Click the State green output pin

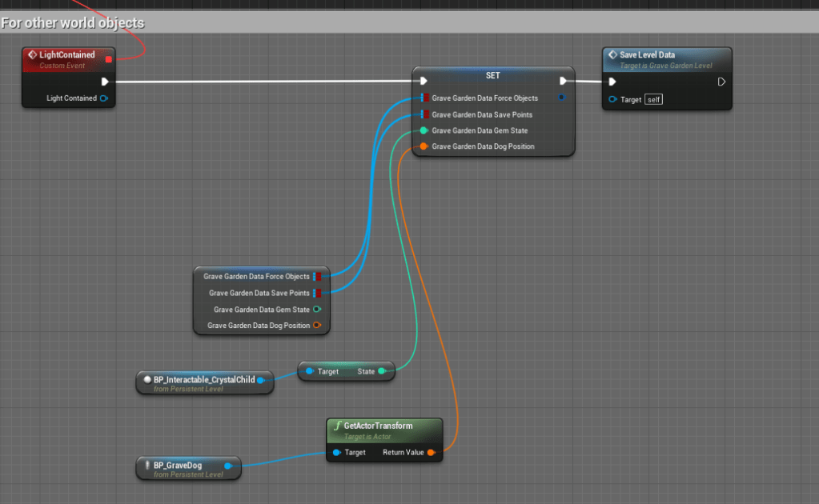coord(382,371)
